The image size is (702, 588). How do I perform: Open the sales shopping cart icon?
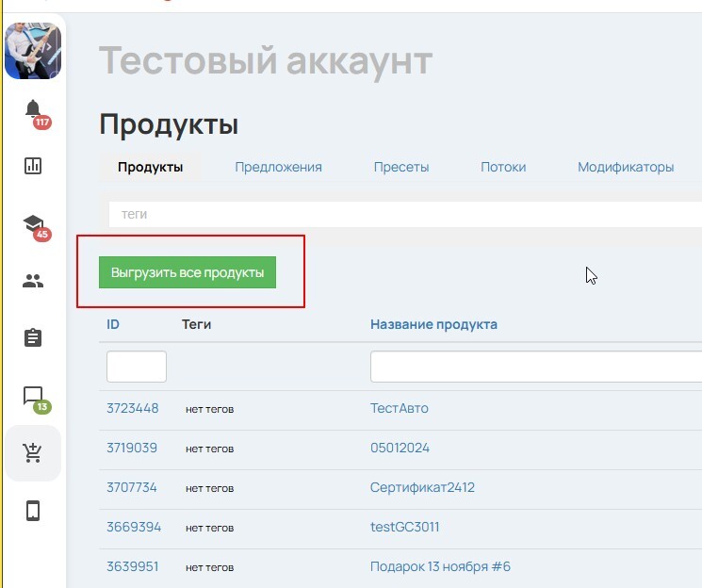(33, 453)
